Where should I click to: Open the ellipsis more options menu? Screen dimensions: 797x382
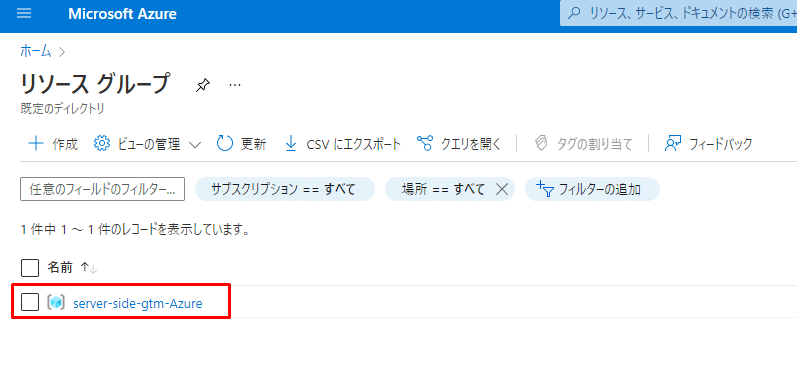pyautogui.click(x=234, y=86)
